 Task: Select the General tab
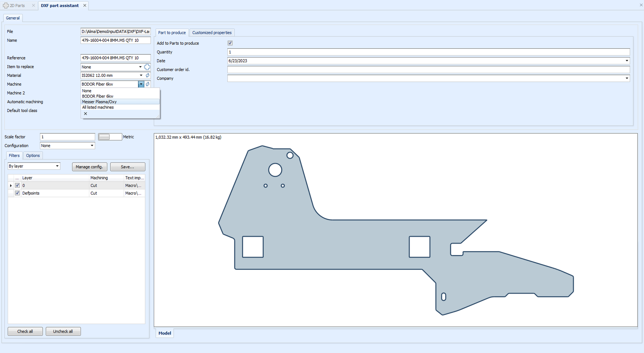13,18
